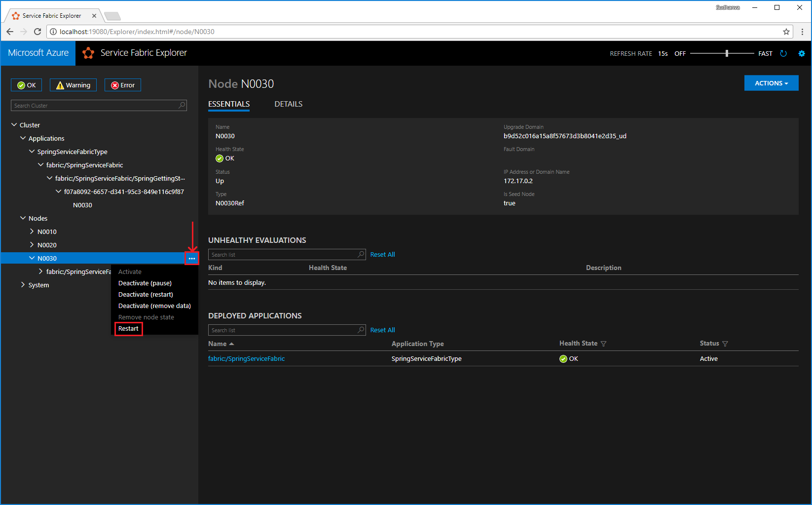This screenshot has height=505, width=812.
Task: Select Restart in the node menu
Action: (x=128, y=329)
